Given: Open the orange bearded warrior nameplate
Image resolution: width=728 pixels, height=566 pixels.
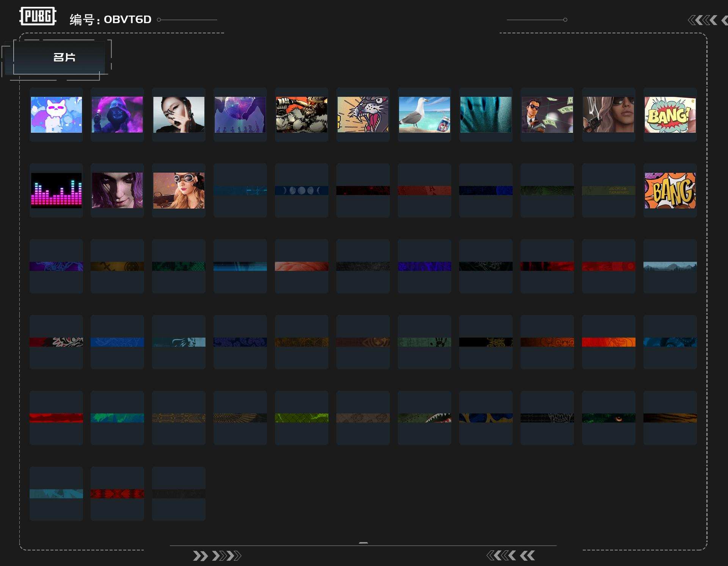Looking at the screenshot, I should (301, 114).
